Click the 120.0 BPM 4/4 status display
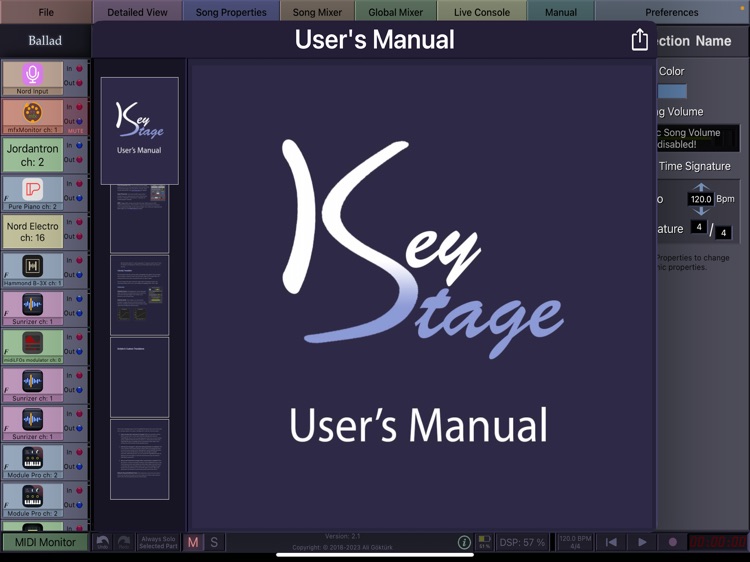 point(575,542)
